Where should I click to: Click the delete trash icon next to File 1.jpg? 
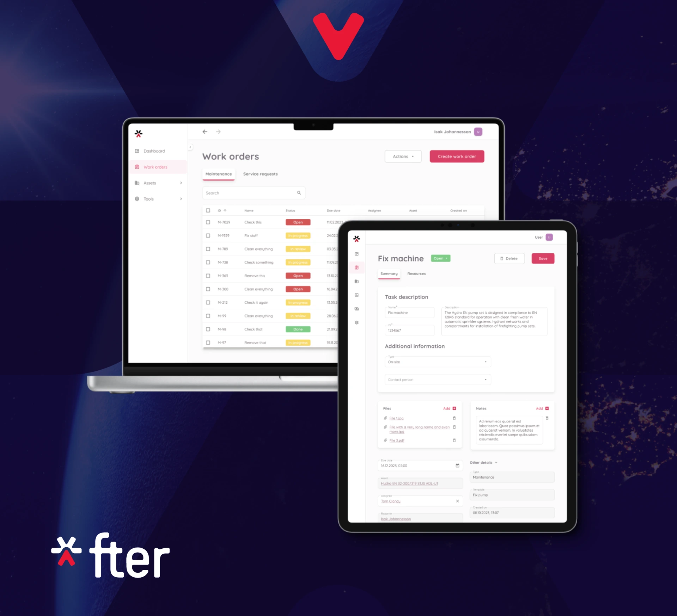coord(454,419)
